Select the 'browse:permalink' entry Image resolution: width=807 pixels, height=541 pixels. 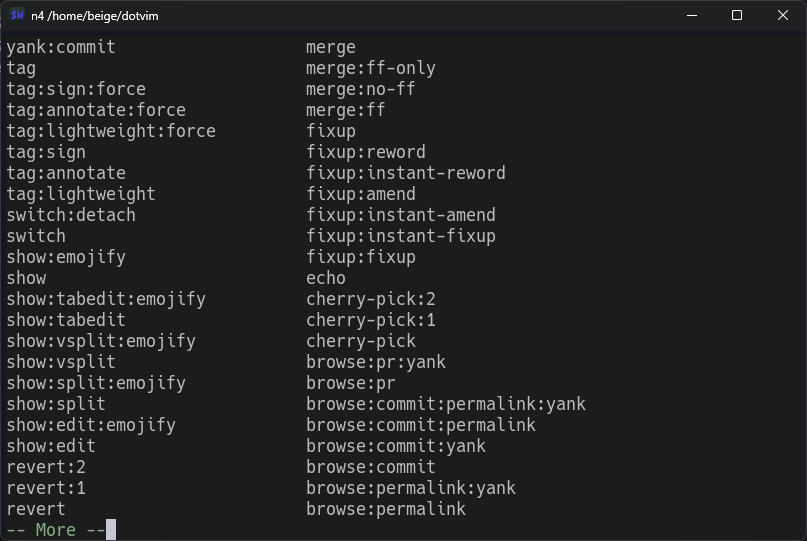click(386, 509)
